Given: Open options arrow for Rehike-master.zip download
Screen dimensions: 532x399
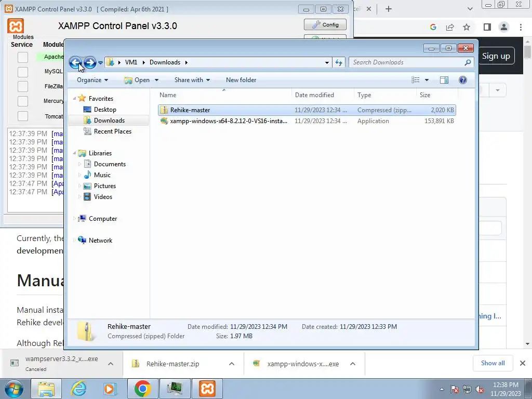Looking at the screenshot, I should coord(232,364).
